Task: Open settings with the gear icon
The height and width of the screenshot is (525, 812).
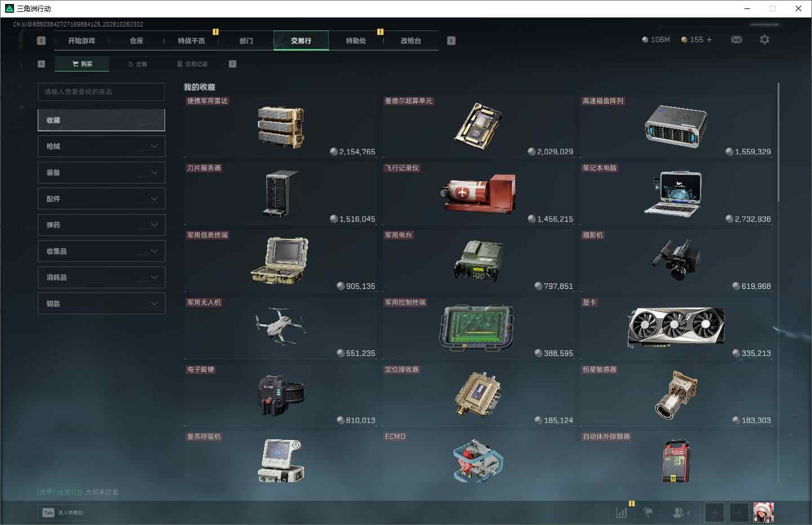Action: tap(764, 39)
